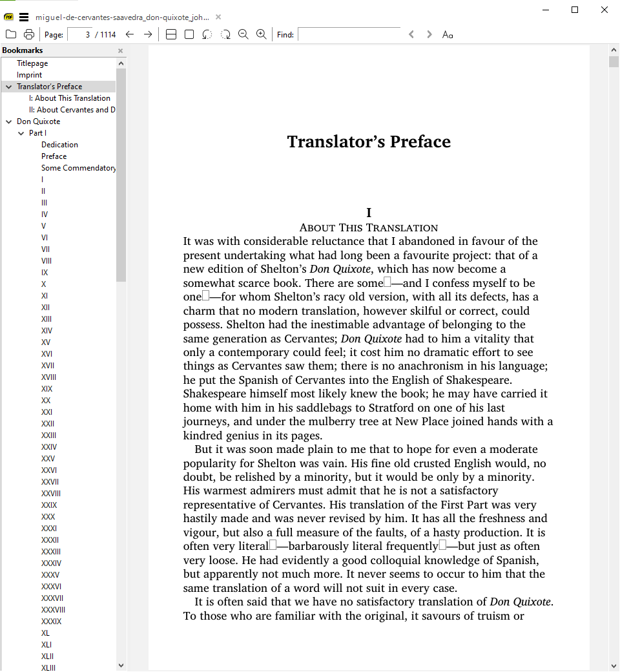Collapse the Part I bookmark section
Screen dimensions: 620x672
(x=21, y=132)
